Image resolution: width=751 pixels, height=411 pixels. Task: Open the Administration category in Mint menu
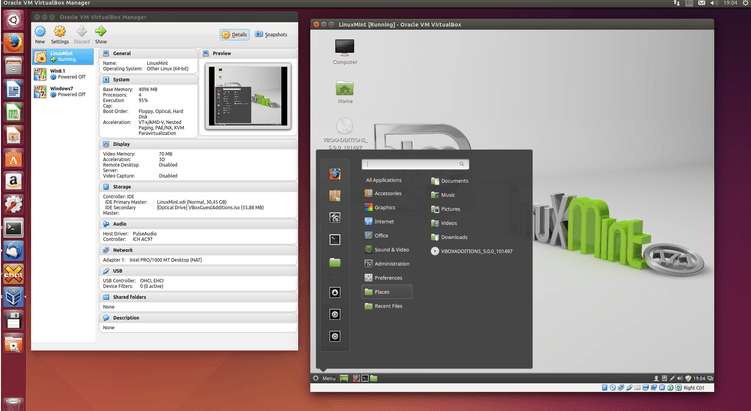pyautogui.click(x=387, y=263)
